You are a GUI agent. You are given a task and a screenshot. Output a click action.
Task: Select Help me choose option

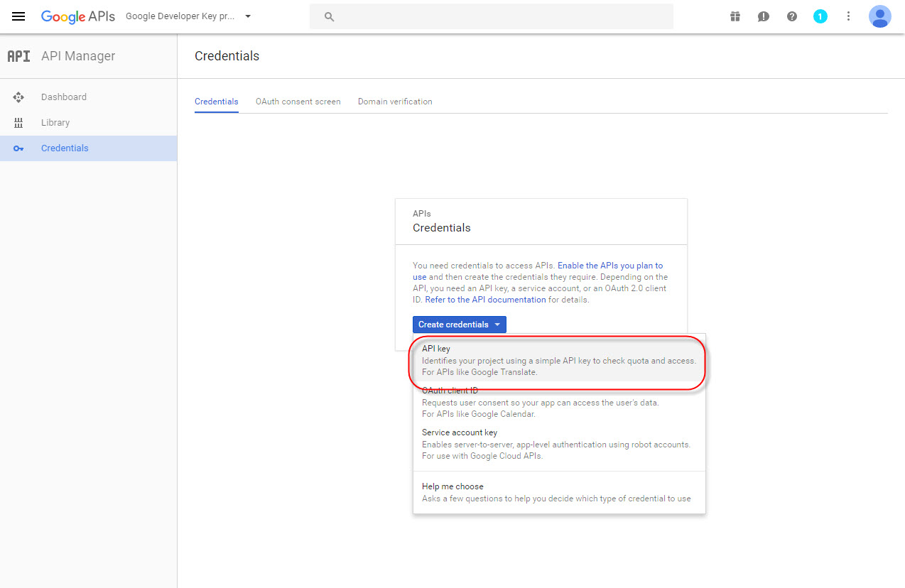(x=559, y=492)
